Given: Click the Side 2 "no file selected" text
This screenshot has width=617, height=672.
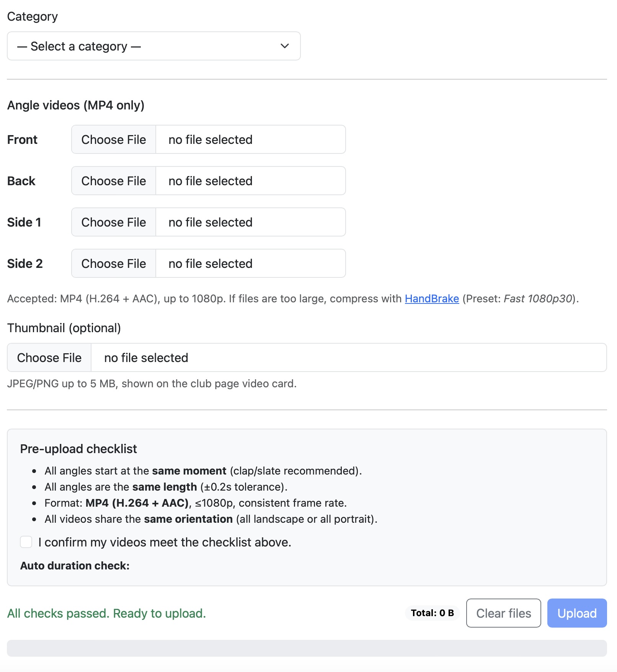Looking at the screenshot, I should tap(211, 264).
